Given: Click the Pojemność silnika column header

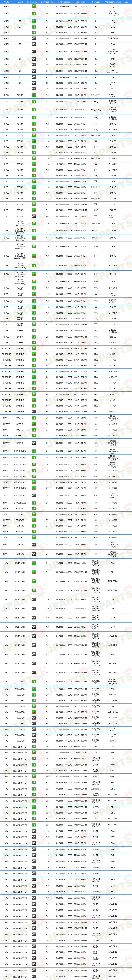Looking at the screenshot, I should coord(47,2).
